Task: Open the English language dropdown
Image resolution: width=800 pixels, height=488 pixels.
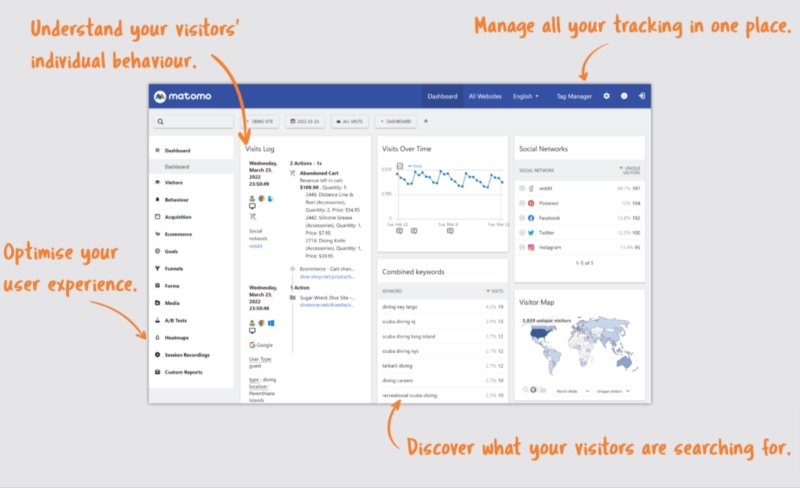Action: click(x=526, y=96)
